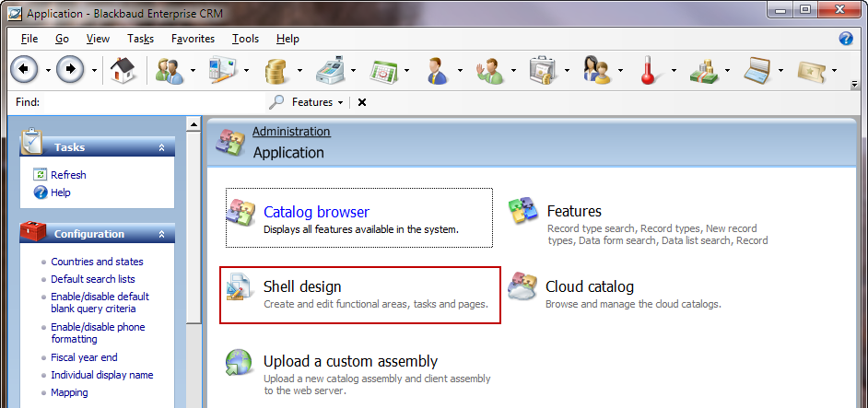868x408 pixels.
Task: Click the Forward navigation arrow button
Action: tap(70, 70)
